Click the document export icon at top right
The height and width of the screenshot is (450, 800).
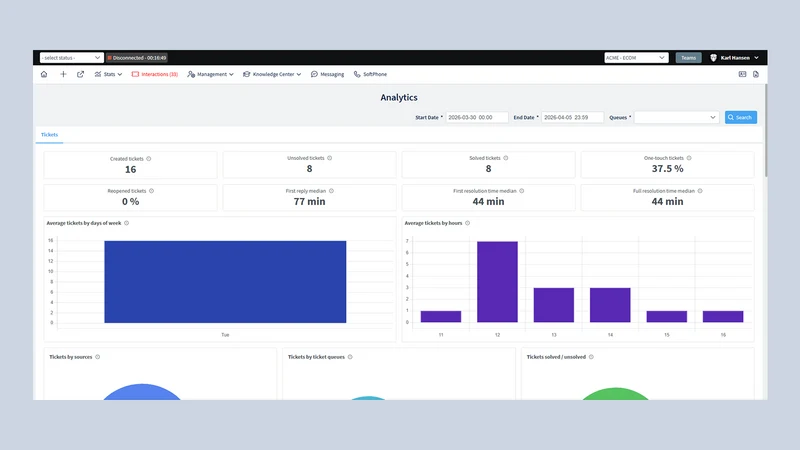(x=756, y=74)
